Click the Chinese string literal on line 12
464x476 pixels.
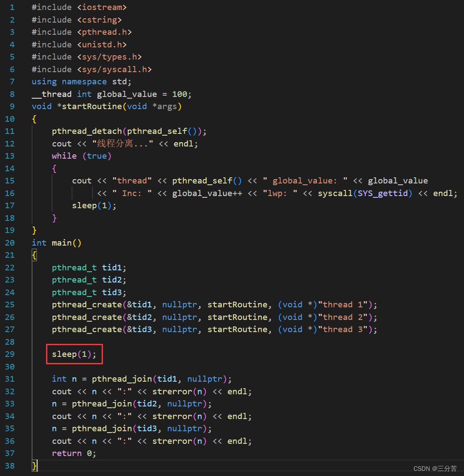point(123,143)
